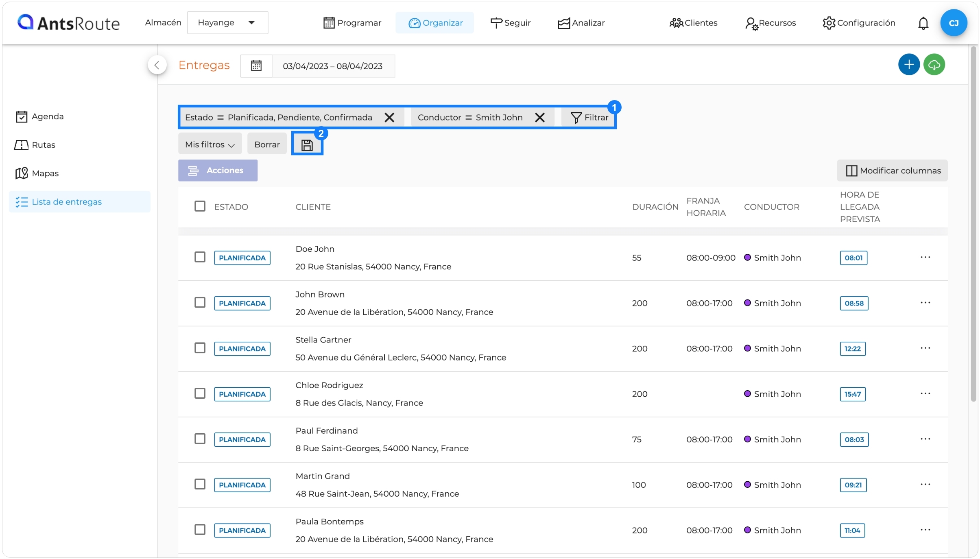Click the CONDUCTOR column header
Viewport: 980px width, 559px height.
pyautogui.click(x=771, y=207)
